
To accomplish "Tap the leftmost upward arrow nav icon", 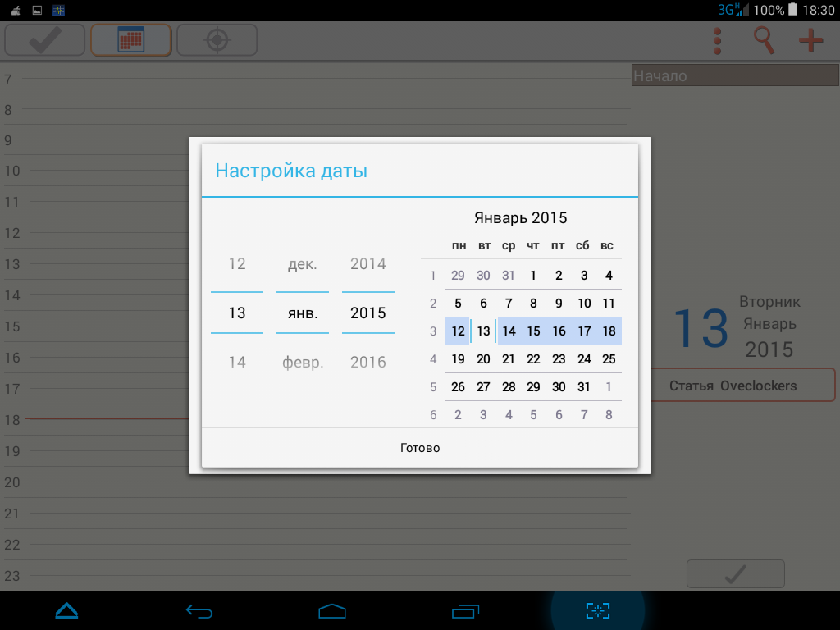I will coord(67,610).
